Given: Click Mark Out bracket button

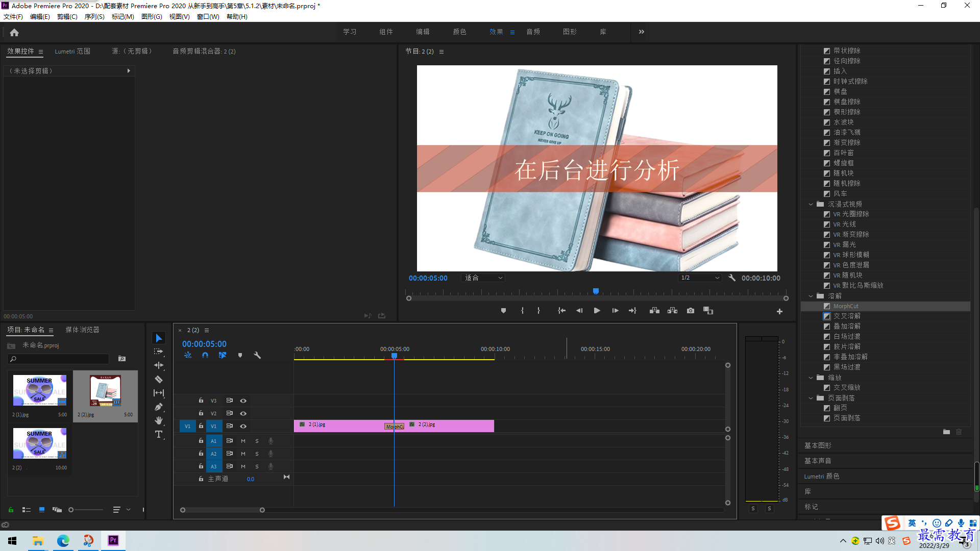Looking at the screenshot, I should (538, 311).
